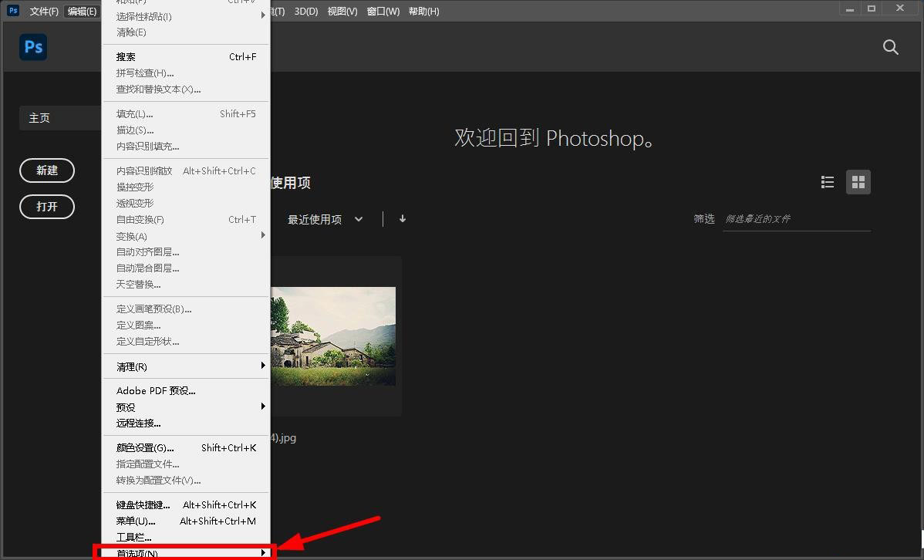
Task: Click Photoshop icon in title bar
Action: pyautogui.click(x=12, y=10)
